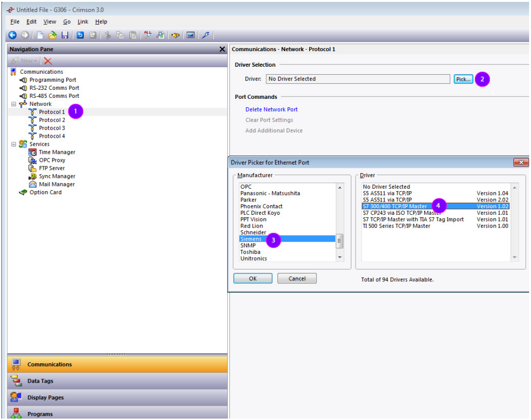Click Add Additional Device link
Screen dimensions: 531x420
coord(274,131)
